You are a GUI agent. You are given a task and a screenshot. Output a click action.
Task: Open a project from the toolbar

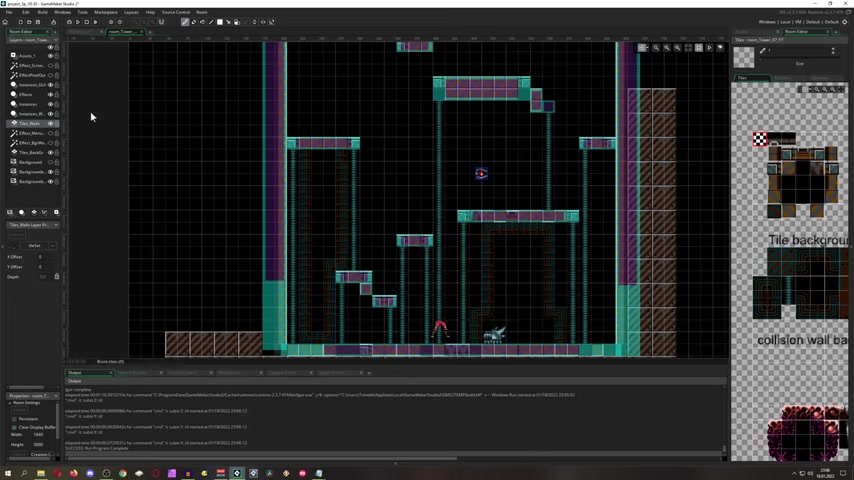pos(29,22)
